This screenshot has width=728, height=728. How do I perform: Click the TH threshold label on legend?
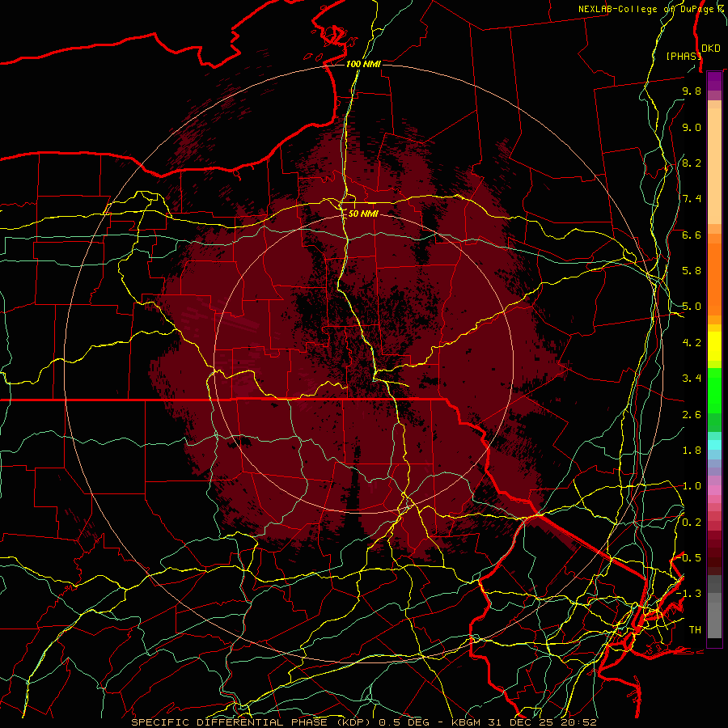695,630
